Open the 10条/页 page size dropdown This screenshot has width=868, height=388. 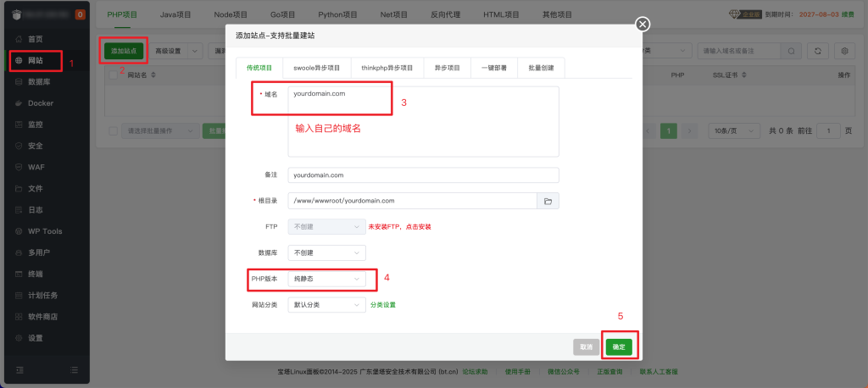[733, 131]
